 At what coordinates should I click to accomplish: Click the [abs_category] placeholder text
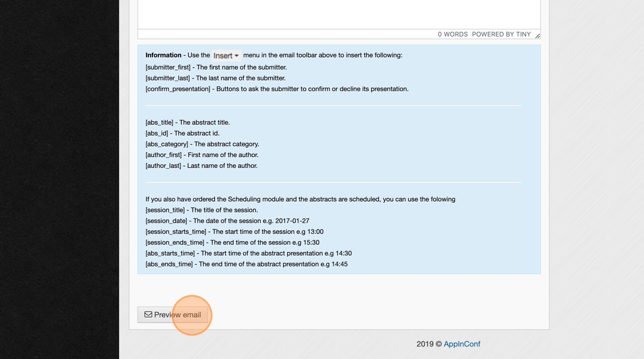coord(167,144)
